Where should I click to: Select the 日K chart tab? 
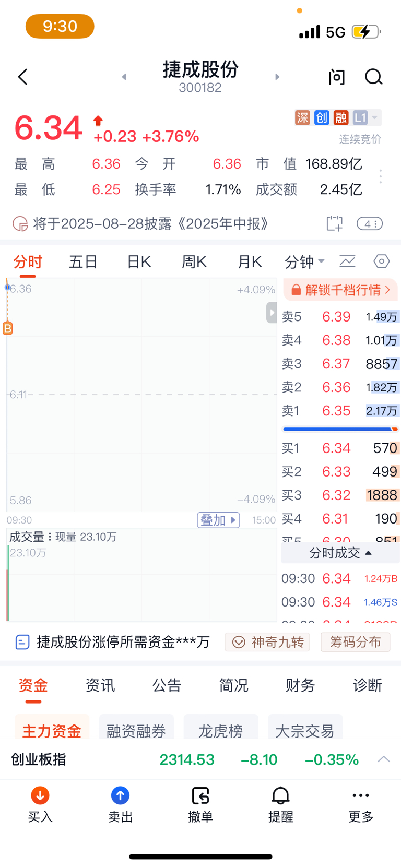point(139,261)
